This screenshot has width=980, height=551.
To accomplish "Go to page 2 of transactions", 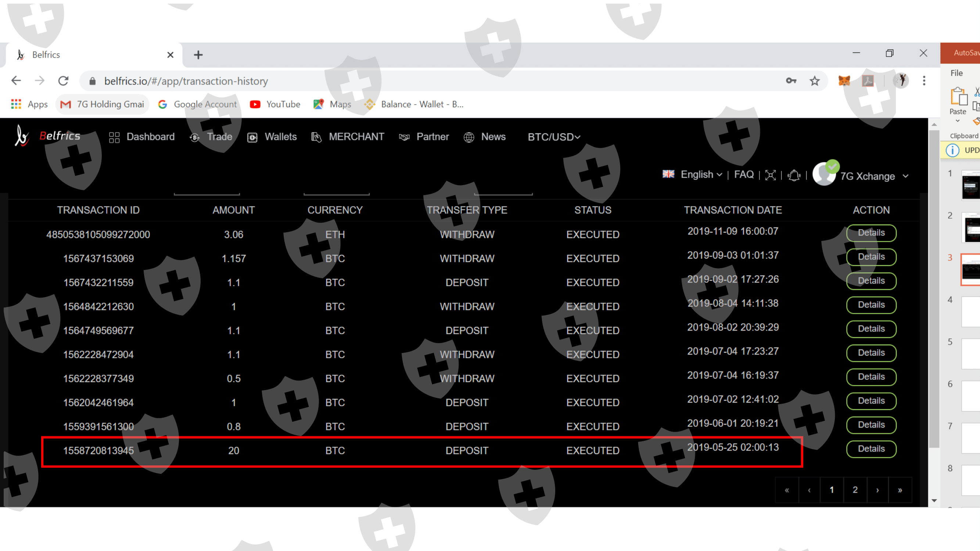I will [855, 490].
